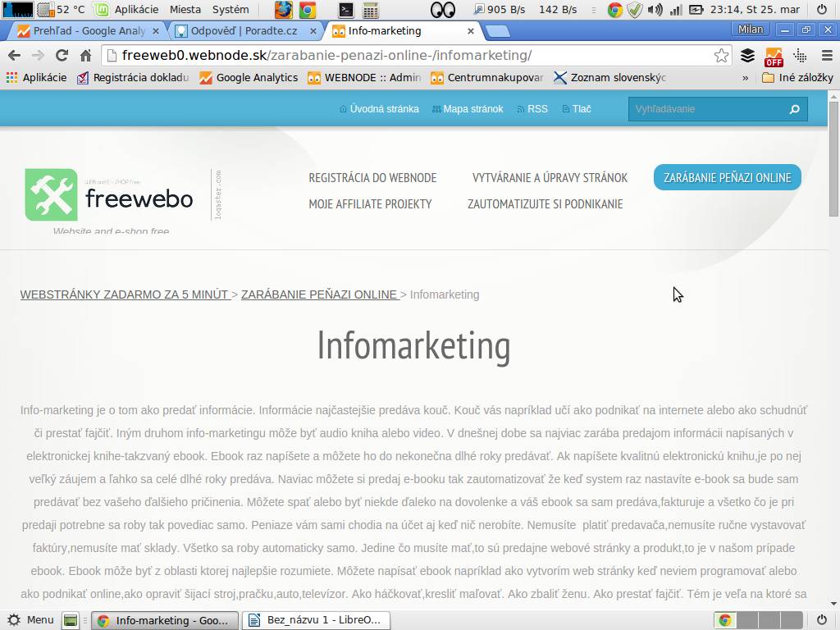840x630 pixels.
Task: Reload the current page
Action: click(62, 55)
